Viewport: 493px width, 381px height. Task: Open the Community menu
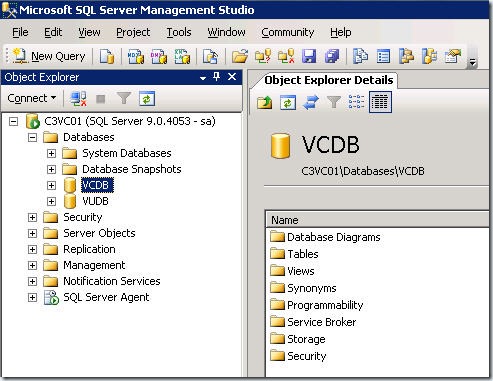coord(287,32)
